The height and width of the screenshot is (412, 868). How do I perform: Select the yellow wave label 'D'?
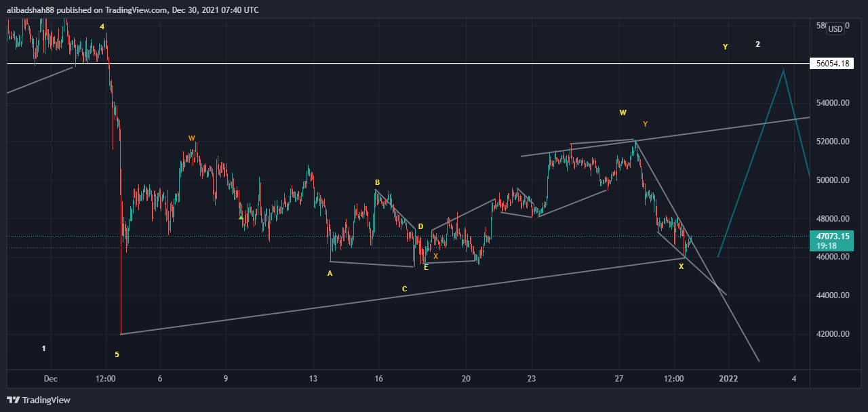(420, 226)
